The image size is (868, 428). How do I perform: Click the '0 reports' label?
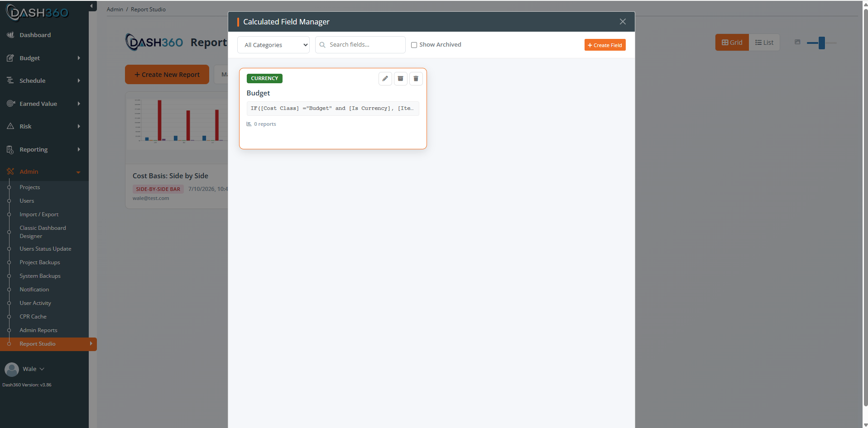tap(265, 124)
